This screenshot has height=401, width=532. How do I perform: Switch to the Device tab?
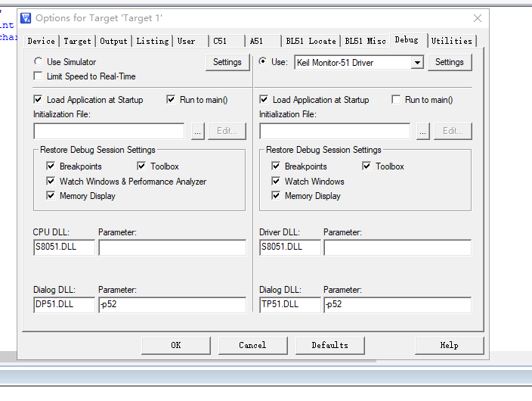[42, 41]
